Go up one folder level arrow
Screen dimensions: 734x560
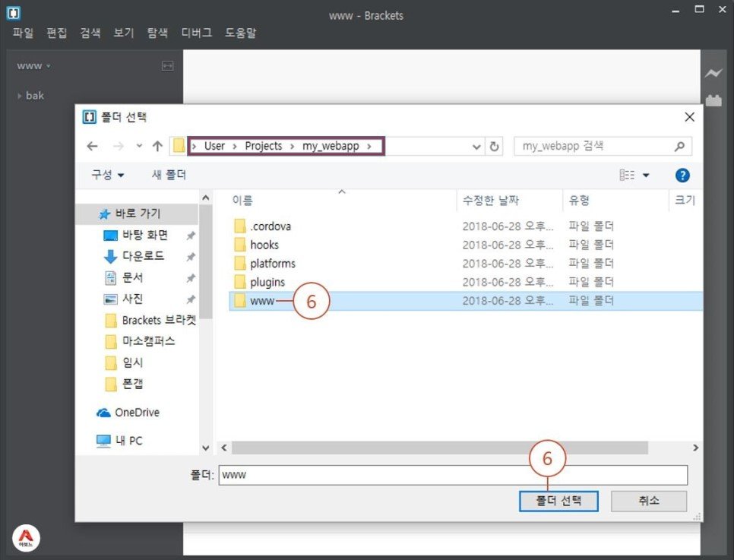tap(157, 146)
